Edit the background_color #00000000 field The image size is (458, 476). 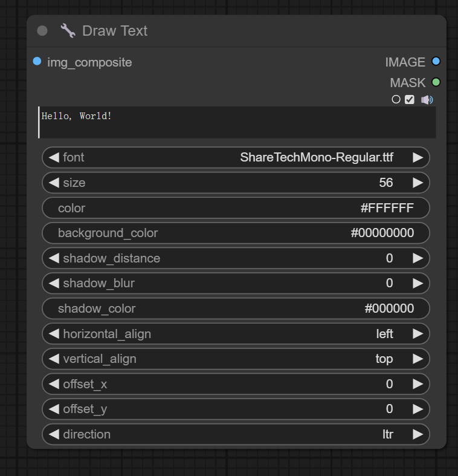tap(236, 233)
